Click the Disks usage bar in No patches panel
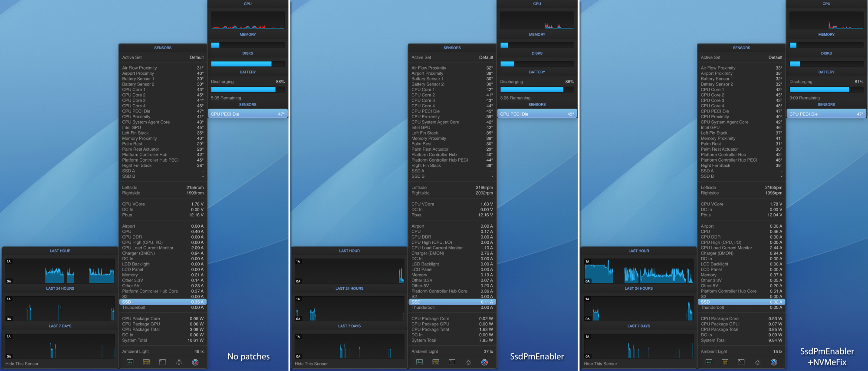 tap(248, 64)
